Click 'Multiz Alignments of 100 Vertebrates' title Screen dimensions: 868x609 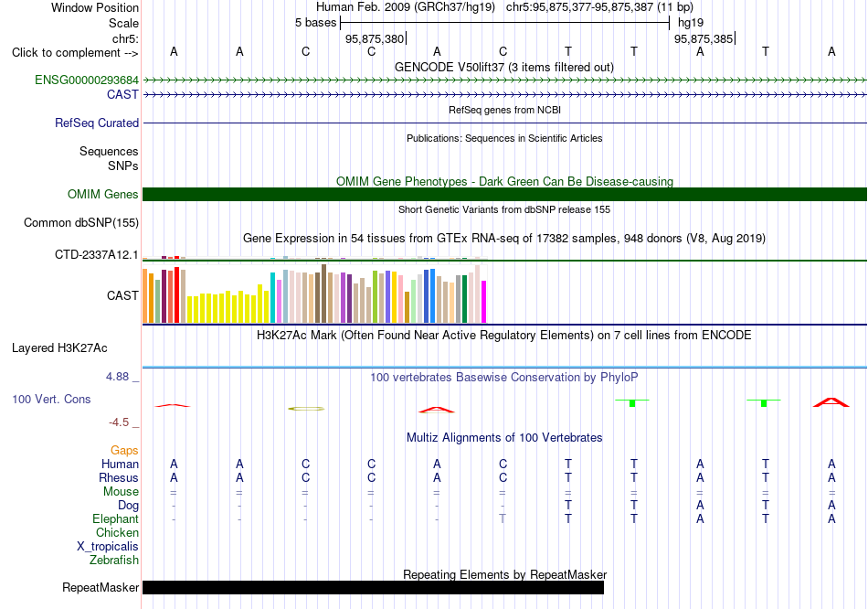504,438
